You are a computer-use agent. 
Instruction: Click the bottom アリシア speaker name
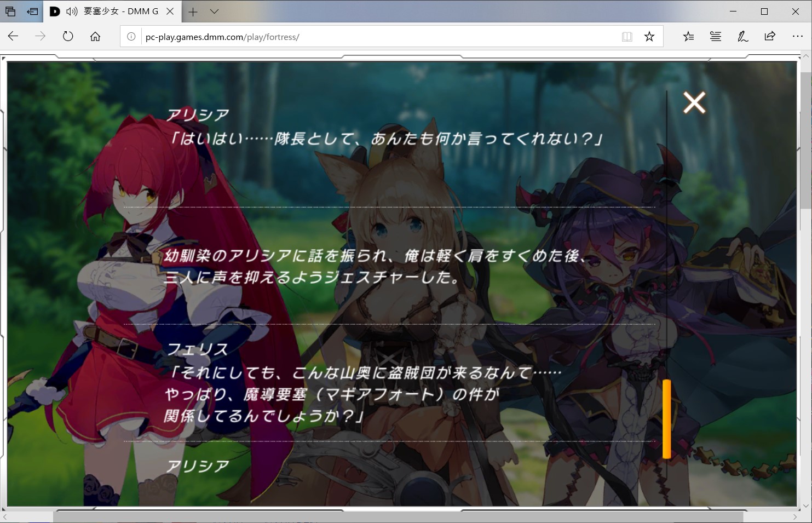[x=198, y=466]
